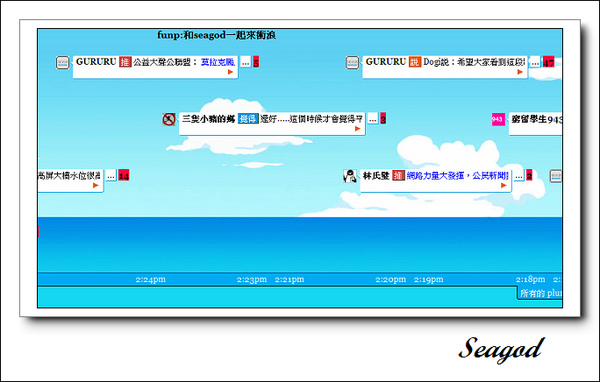Open response count 3 on 三隻小豬的媽's plurk
This screenshot has width=600, height=382.
(383, 119)
